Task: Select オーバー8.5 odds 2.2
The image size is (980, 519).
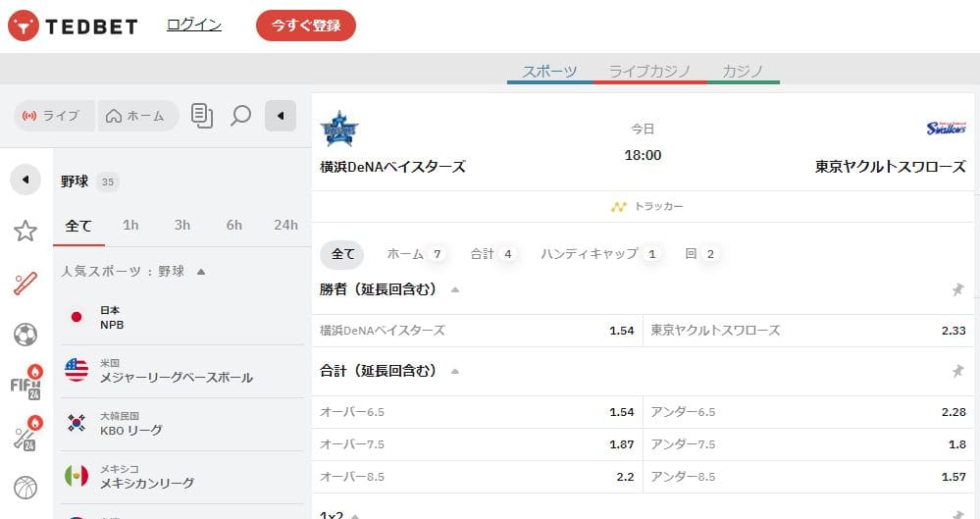Action: tap(477, 477)
